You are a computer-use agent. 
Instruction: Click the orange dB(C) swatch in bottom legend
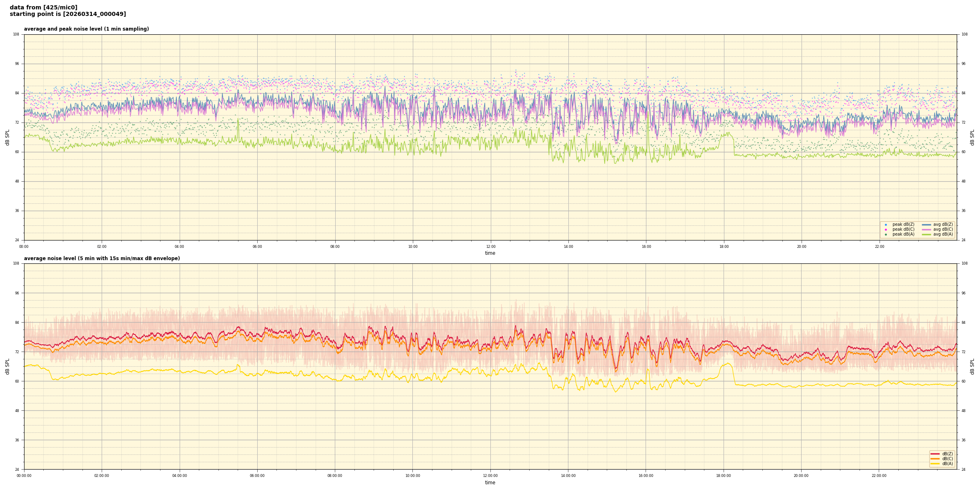pos(935,459)
